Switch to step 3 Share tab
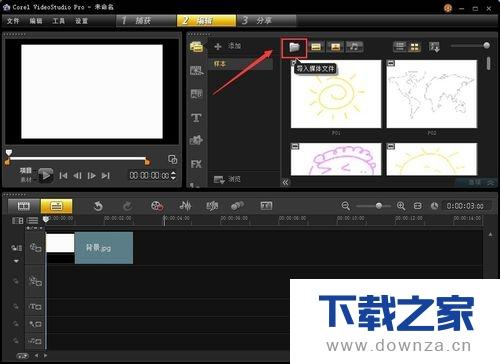Screen dimensions: 500x364 (266, 21)
